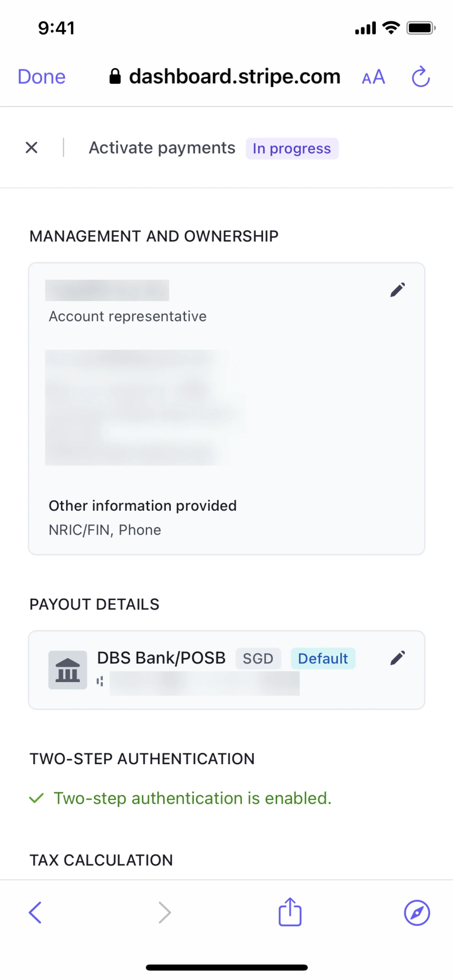Open page in Safari compass icon
453x980 pixels.
(417, 912)
